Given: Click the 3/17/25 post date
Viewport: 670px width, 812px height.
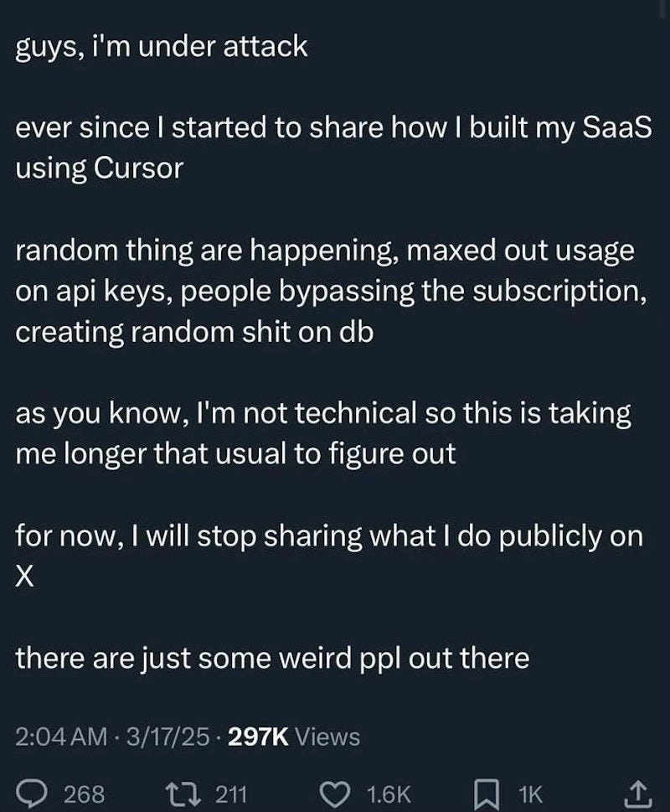Looking at the screenshot, I should pyautogui.click(x=161, y=737).
